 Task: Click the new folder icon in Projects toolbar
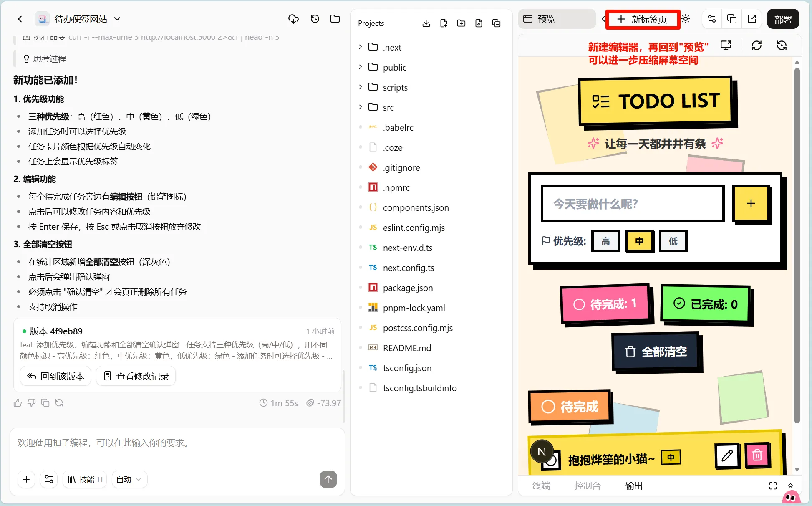(461, 23)
